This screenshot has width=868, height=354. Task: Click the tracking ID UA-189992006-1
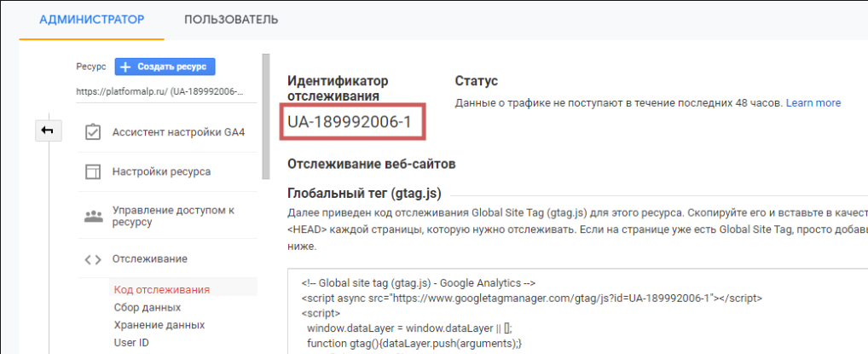(x=350, y=123)
